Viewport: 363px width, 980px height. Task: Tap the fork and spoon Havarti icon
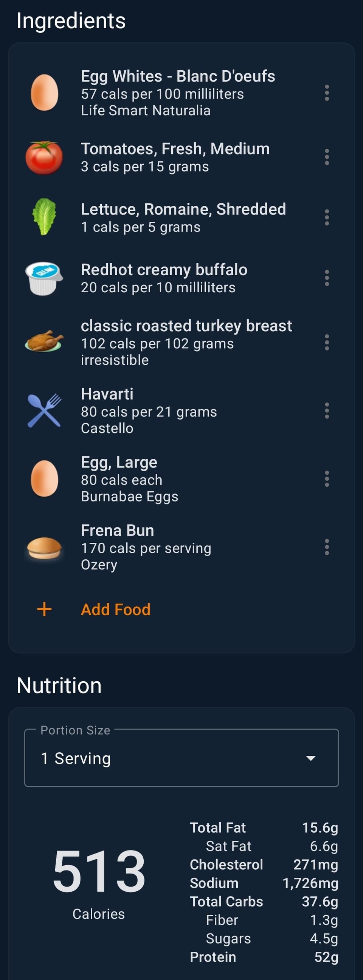click(44, 411)
